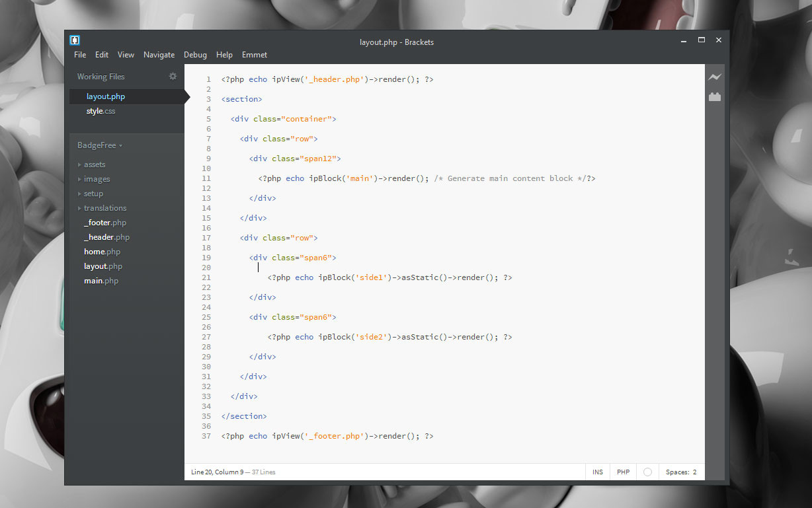Toggle INS insert/overwrite mode
812x508 pixels.
[598, 472]
